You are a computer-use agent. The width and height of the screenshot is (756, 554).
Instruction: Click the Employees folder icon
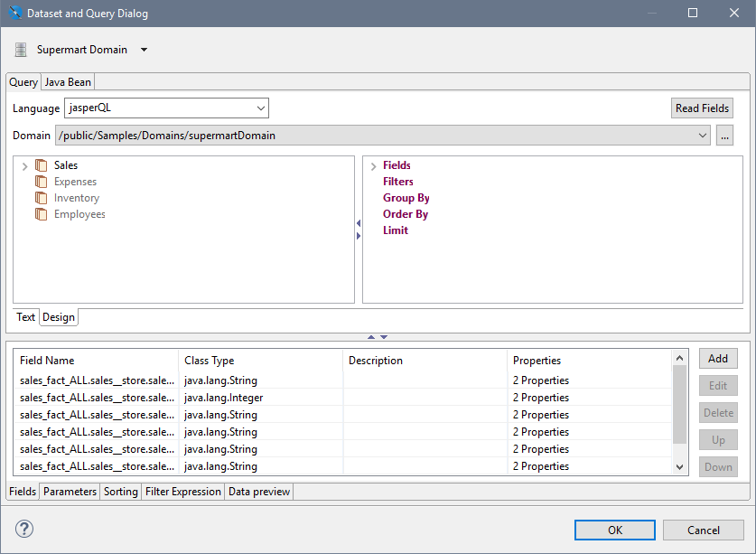pos(42,214)
